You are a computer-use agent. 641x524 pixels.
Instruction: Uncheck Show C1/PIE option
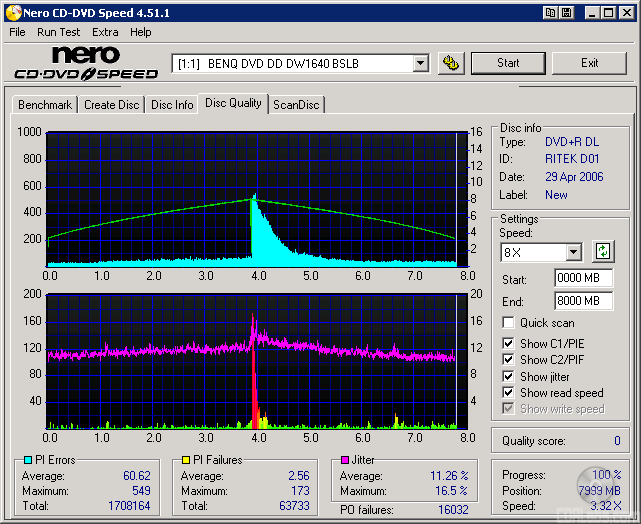(508, 344)
